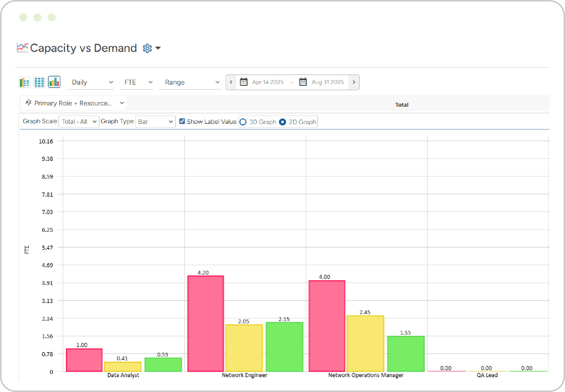The width and height of the screenshot is (565, 392).
Task: Open the end date calendar icon
Action: tap(303, 82)
